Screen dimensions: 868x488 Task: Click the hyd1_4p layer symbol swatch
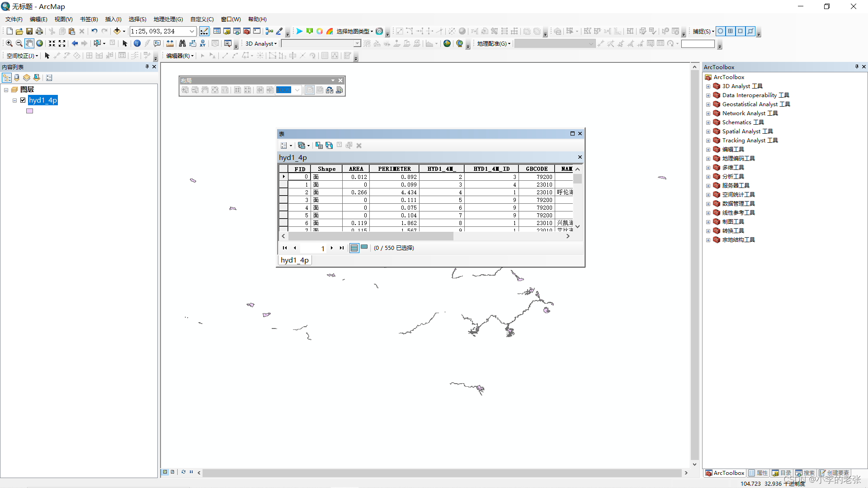coord(30,111)
